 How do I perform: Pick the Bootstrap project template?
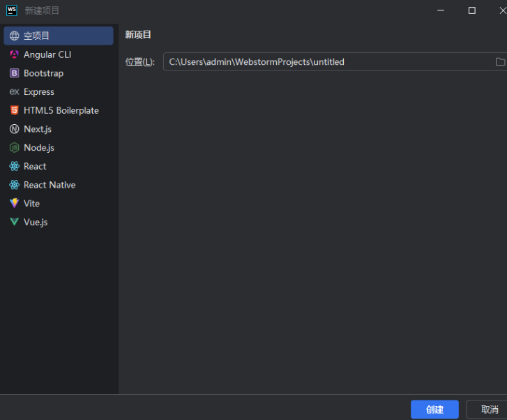tap(59, 73)
